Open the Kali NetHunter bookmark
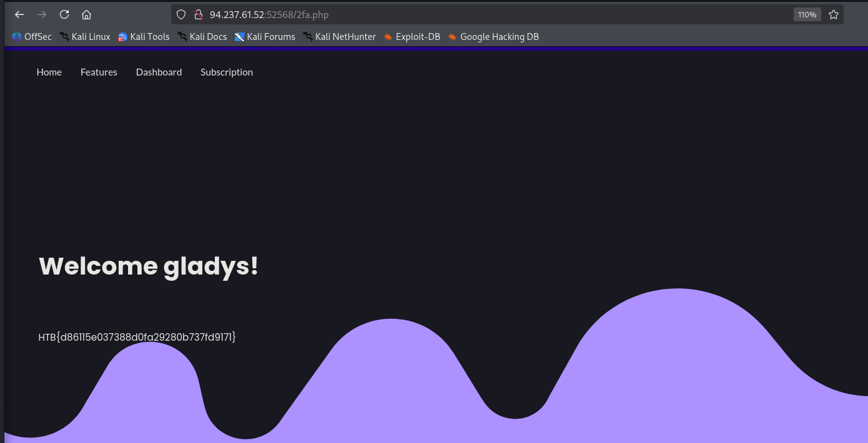 coord(340,37)
